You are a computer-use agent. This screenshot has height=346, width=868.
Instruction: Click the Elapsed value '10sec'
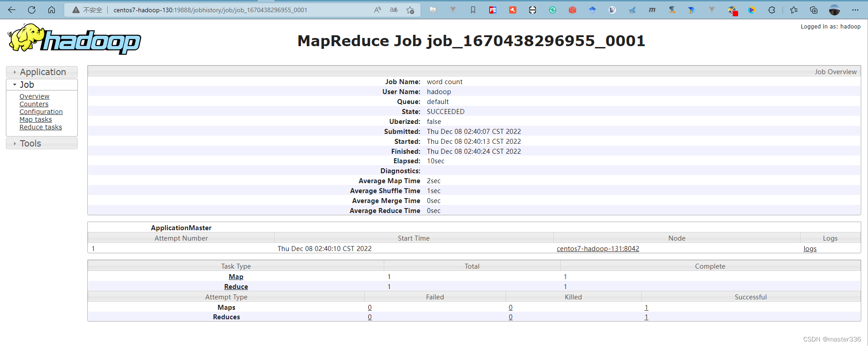[435, 161]
